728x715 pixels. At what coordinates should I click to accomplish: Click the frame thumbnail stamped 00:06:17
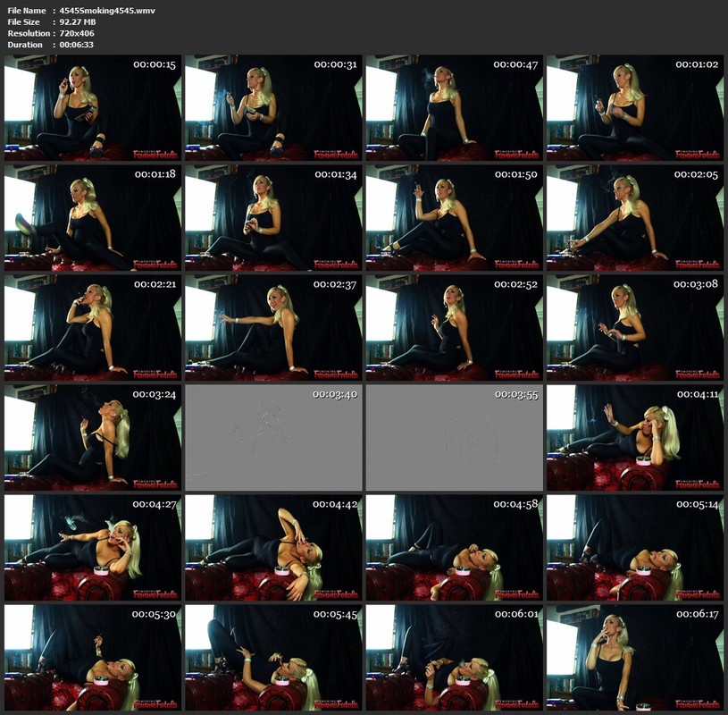[x=635, y=658]
